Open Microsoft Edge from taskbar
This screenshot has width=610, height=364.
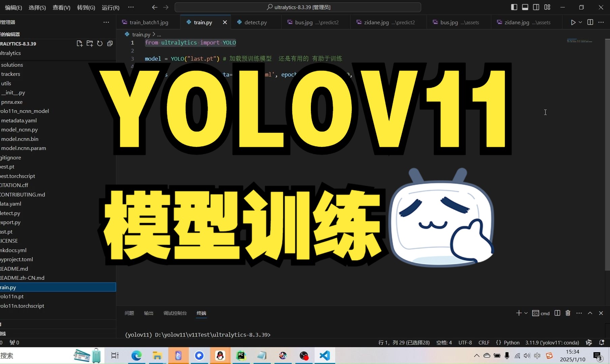(x=137, y=356)
